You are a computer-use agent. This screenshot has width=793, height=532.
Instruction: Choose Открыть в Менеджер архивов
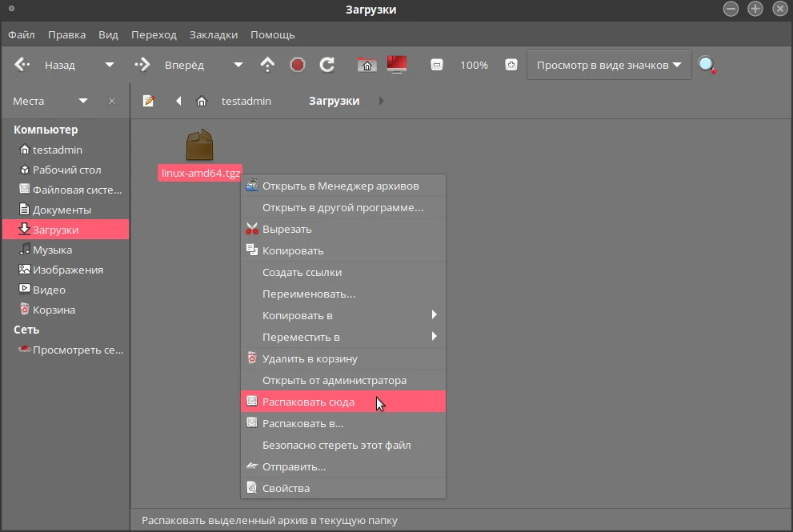343,186
